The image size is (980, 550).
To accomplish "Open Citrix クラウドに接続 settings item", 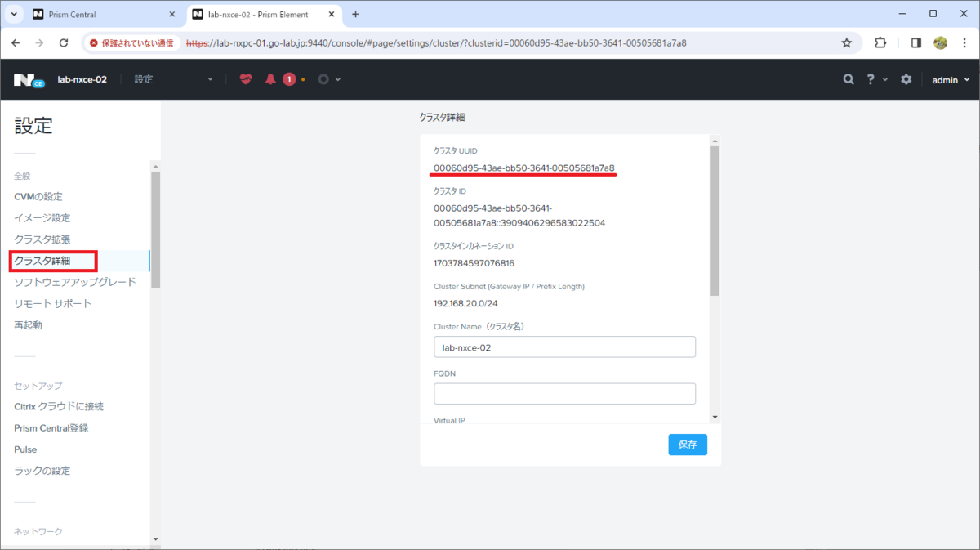I will click(59, 406).
